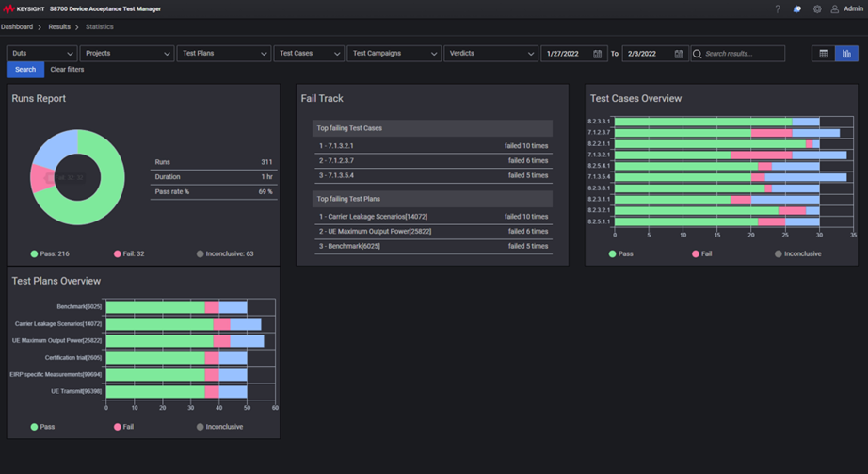Viewport: 868px width, 474px height.
Task: Open the settings gear icon
Action: click(x=817, y=9)
